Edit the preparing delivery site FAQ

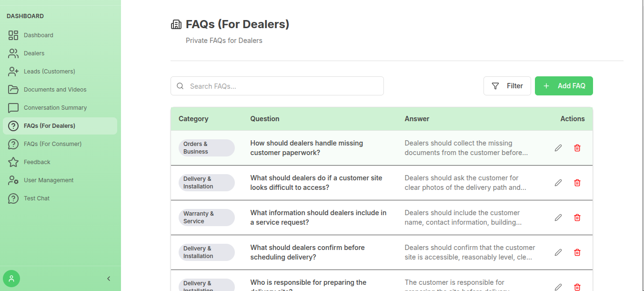coord(558,287)
